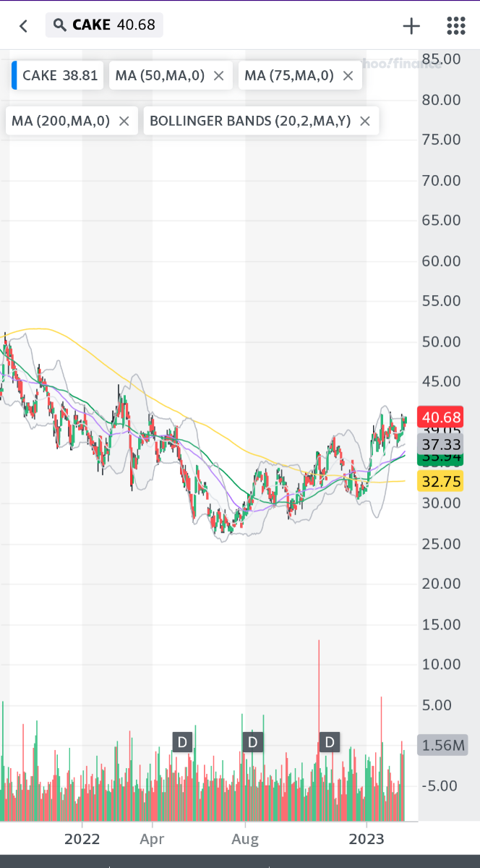The width and height of the screenshot is (480, 868).
Task: Remove the MA (50,MA,0) indicator
Action: [x=219, y=76]
